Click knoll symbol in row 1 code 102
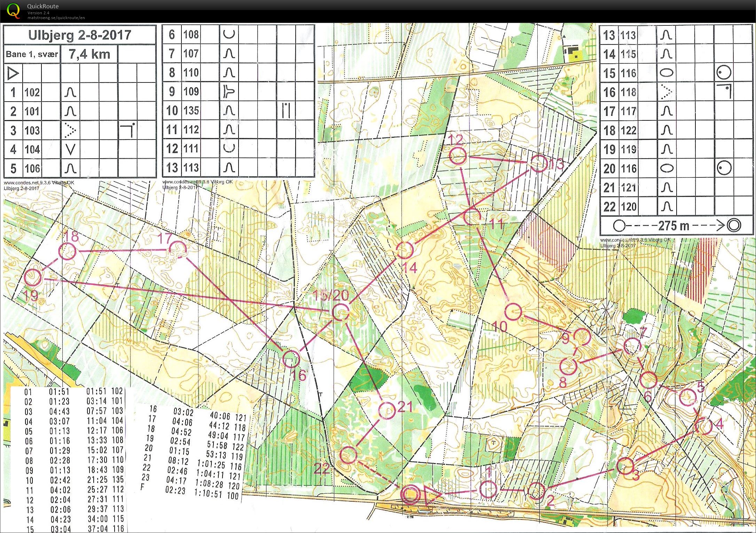 coord(70,92)
